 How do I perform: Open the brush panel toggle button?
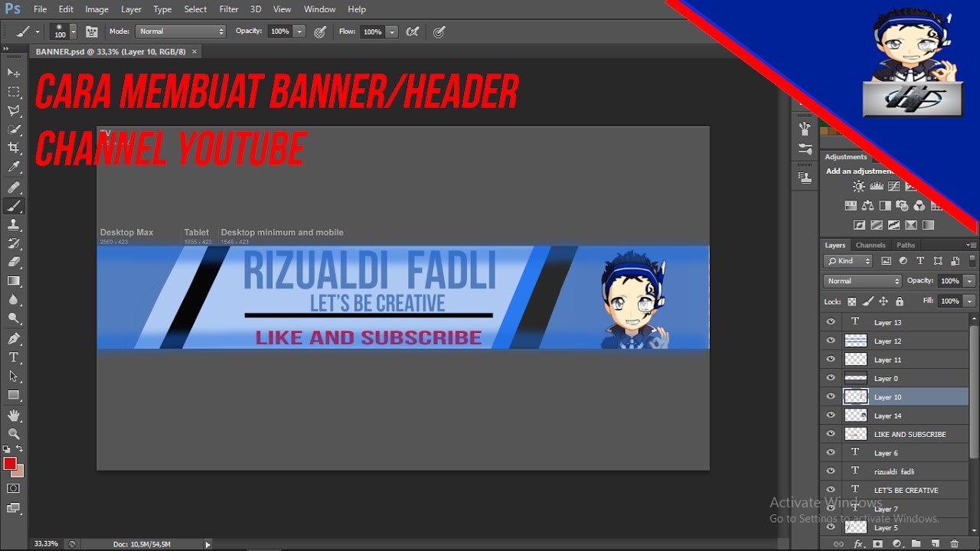tap(92, 31)
